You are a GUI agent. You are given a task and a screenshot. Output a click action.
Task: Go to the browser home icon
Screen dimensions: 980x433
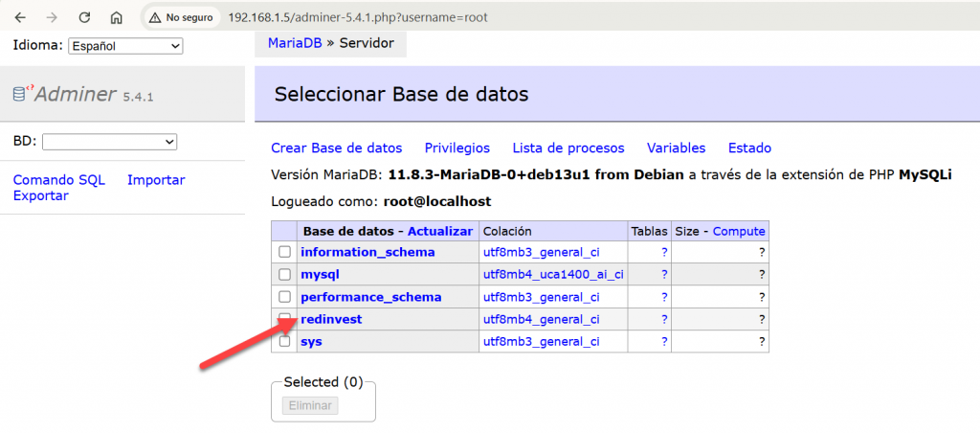click(116, 17)
